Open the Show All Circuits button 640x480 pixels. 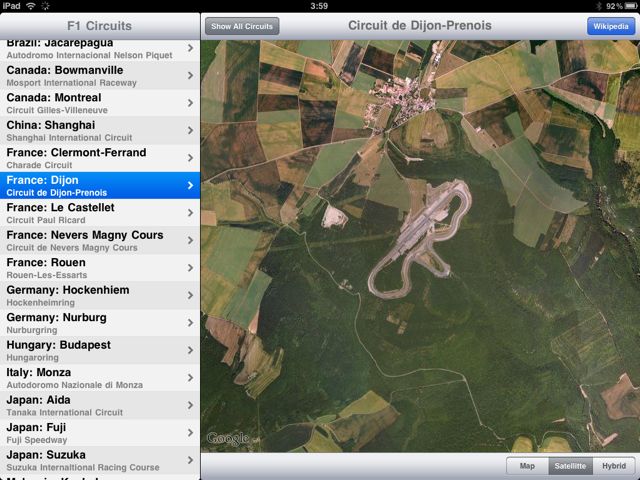pyautogui.click(x=242, y=26)
